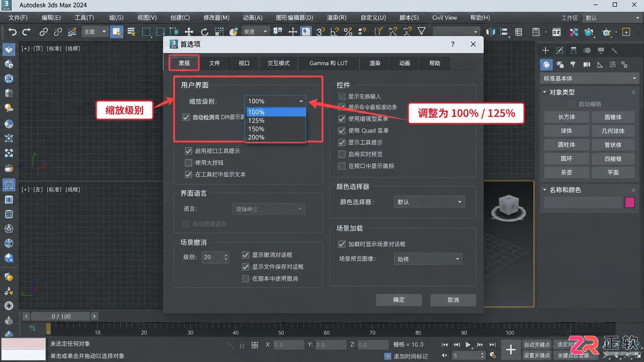The width and height of the screenshot is (644, 362).
Task: Select the Geometry category sphere icon
Action: (547, 65)
